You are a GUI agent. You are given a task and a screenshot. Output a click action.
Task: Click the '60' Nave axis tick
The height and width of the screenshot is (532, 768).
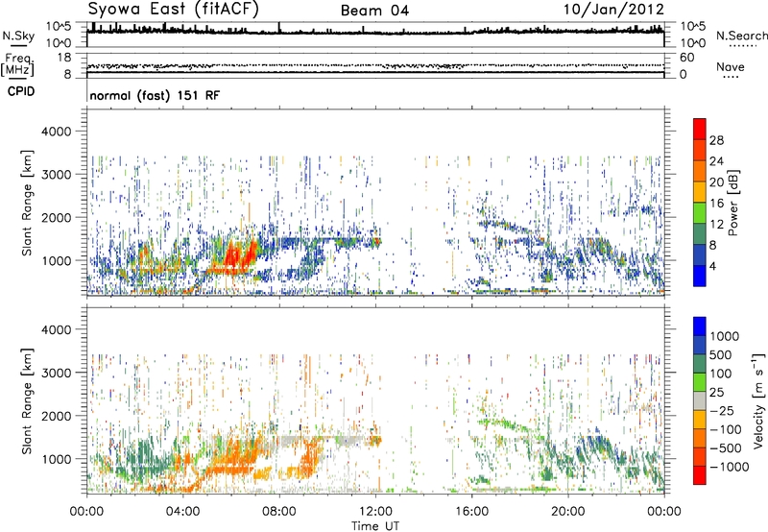coord(687,58)
